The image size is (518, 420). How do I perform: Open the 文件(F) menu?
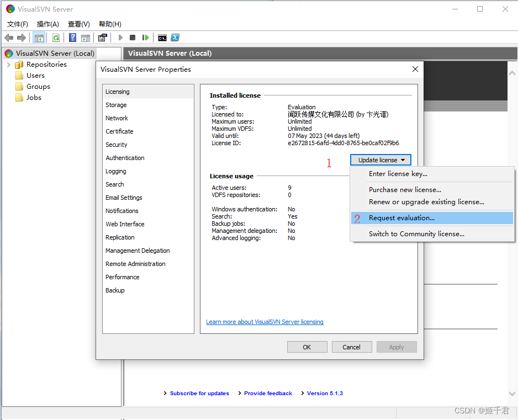coord(18,24)
